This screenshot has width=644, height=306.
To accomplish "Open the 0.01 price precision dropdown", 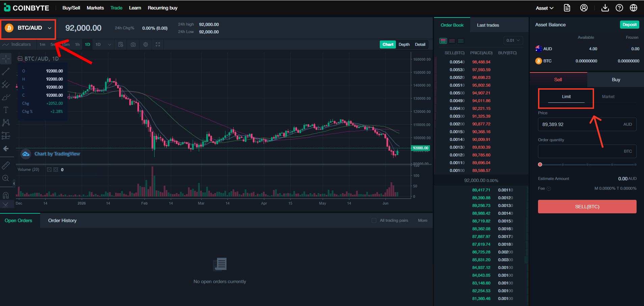I will pos(513,40).
